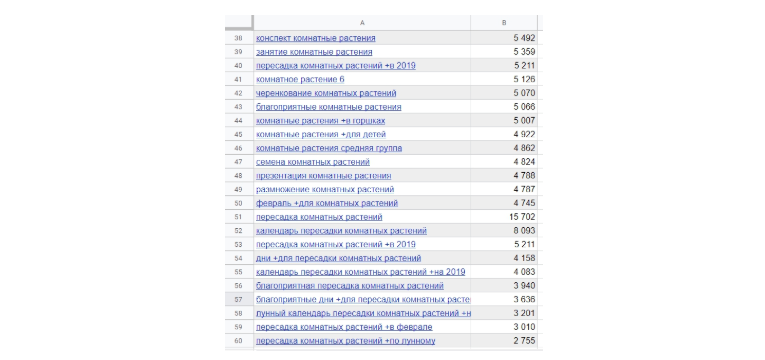
Task: Select value 5 211 in row 40
Action: [504, 65]
